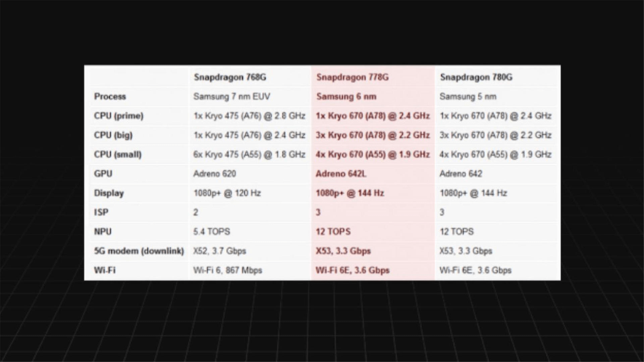Click the 780G prime core 1x Kryo 670 cell
Image resolution: width=644 pixels, height=362 pixels.
(495, 116)
